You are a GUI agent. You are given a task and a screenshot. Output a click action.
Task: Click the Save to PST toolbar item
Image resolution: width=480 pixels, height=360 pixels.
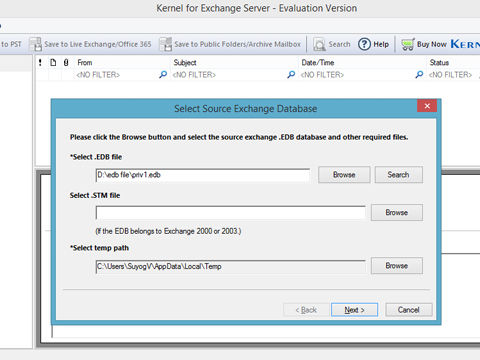pos(11,44)
